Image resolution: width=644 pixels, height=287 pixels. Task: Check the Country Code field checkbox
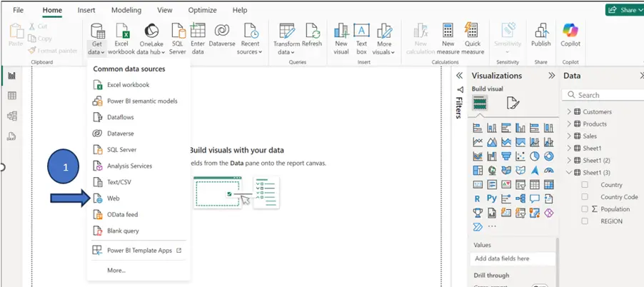[585, 196]
